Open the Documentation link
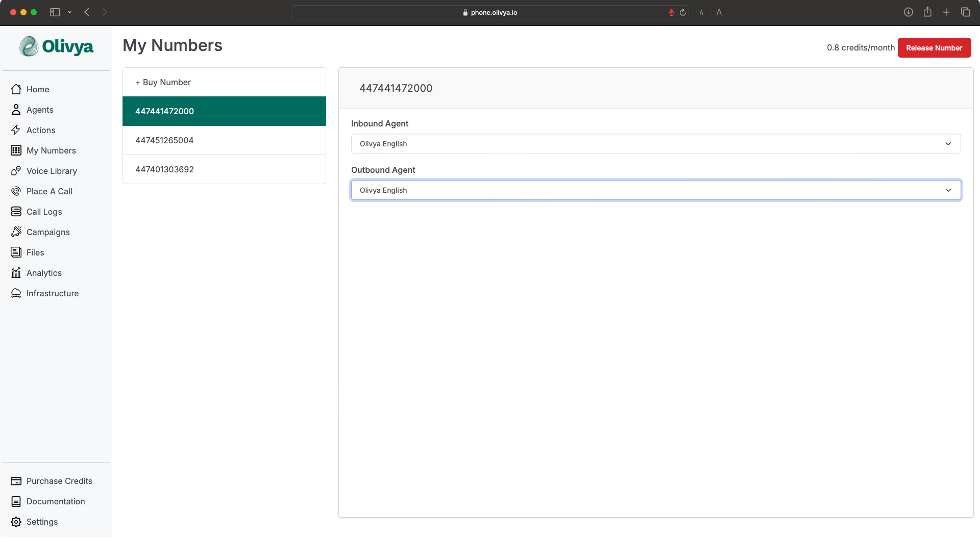The height and width of the screenshot is (538, 980). [x=56, y=501]
